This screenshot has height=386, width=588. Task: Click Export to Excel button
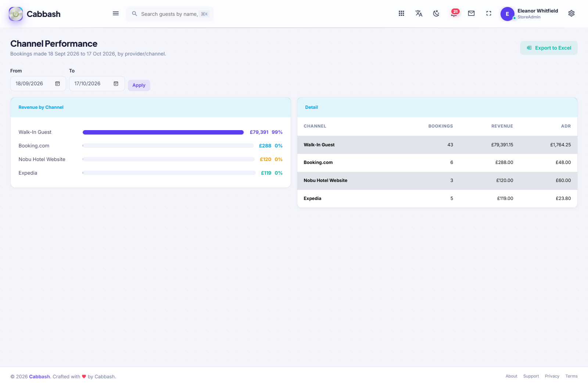coord(549,48)
